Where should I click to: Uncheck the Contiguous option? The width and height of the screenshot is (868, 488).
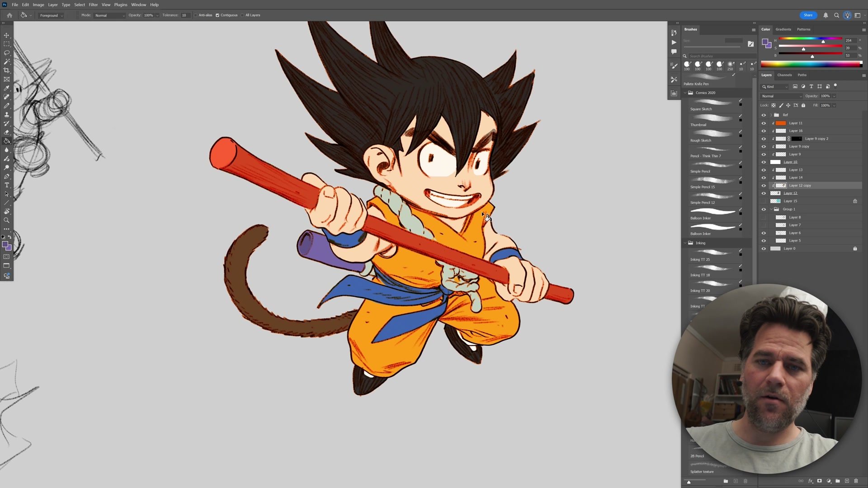pyautogui.click(x=217, y=15)
